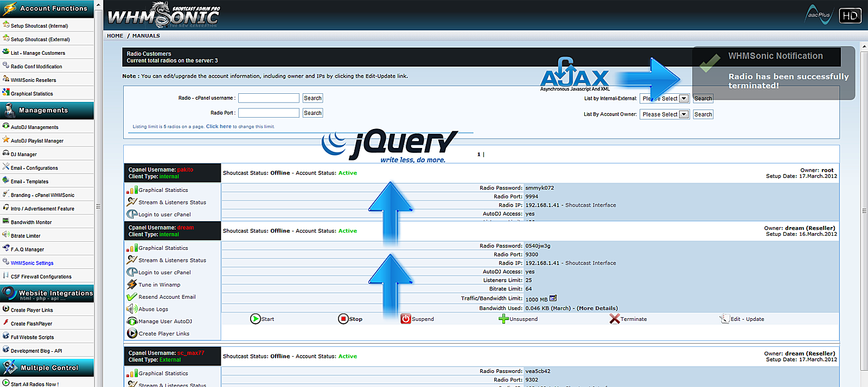Click Search button beside Radio Port field
Image resolution: width=868 pixels, height=387 pixels.
click(x=312, y=113)
